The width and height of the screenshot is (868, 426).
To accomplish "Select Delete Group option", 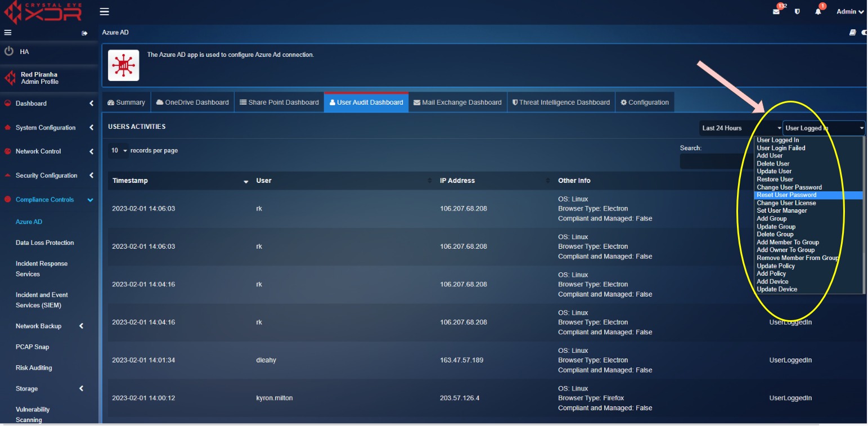I will [808, 235].
